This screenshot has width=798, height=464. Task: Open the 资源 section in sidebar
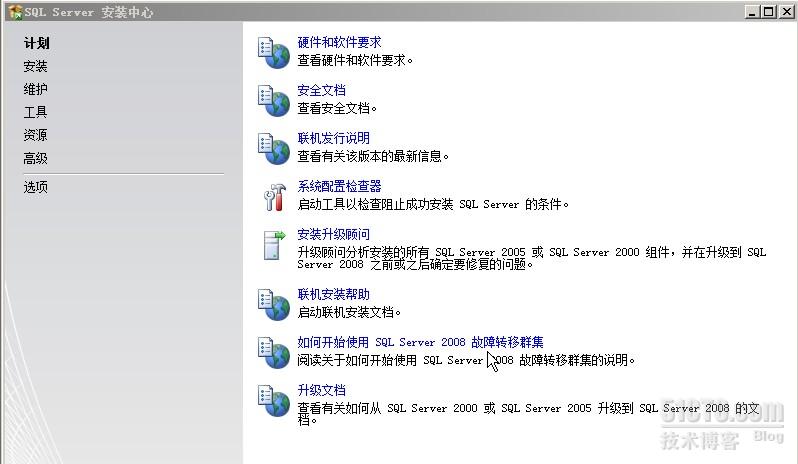[35, 135]
